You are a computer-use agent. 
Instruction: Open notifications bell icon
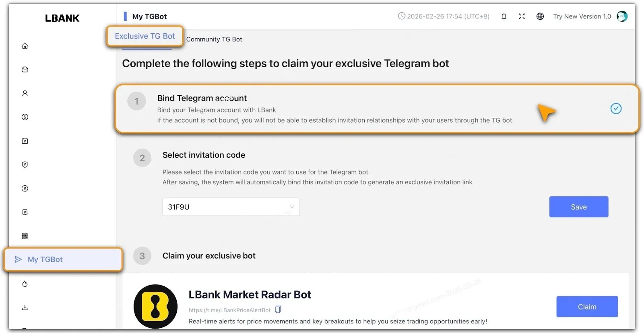point(504,16)
